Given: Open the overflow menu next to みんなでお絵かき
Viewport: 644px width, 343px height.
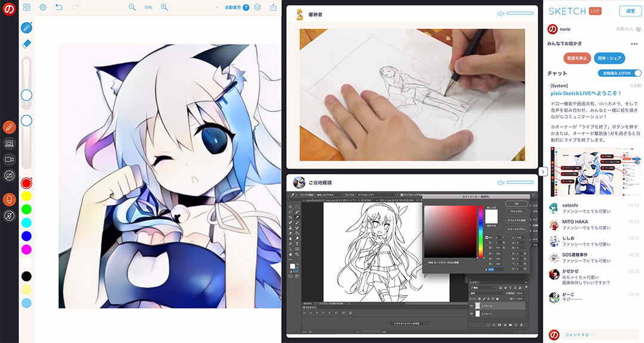Looking at the screenshot, I should (634, 44).
